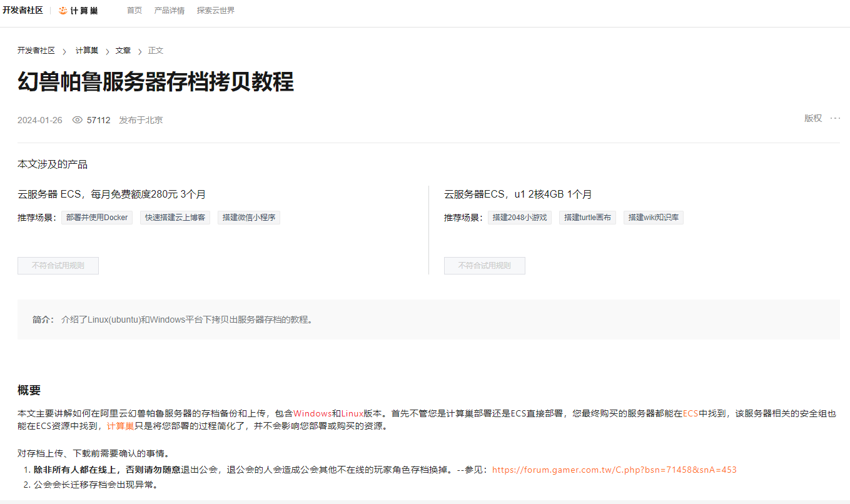The width and height of the screenshot is (850, 504).
Task: Click the 本文涉及的产品 heading
Action: [x=53, y=164]
